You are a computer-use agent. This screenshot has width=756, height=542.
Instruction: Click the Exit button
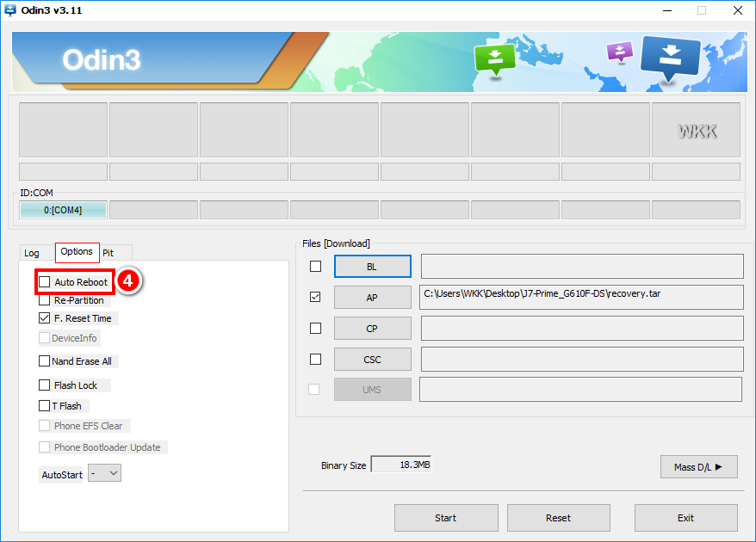[x=685, y=518]
